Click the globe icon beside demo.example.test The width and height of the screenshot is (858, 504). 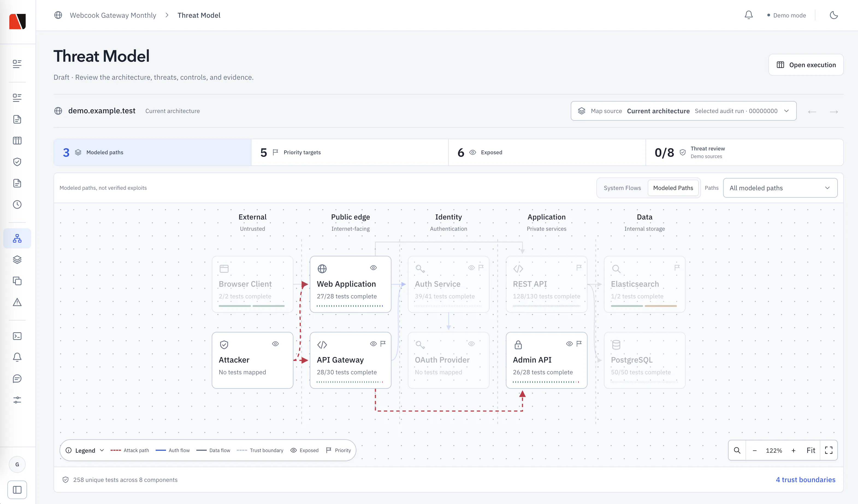58,111
